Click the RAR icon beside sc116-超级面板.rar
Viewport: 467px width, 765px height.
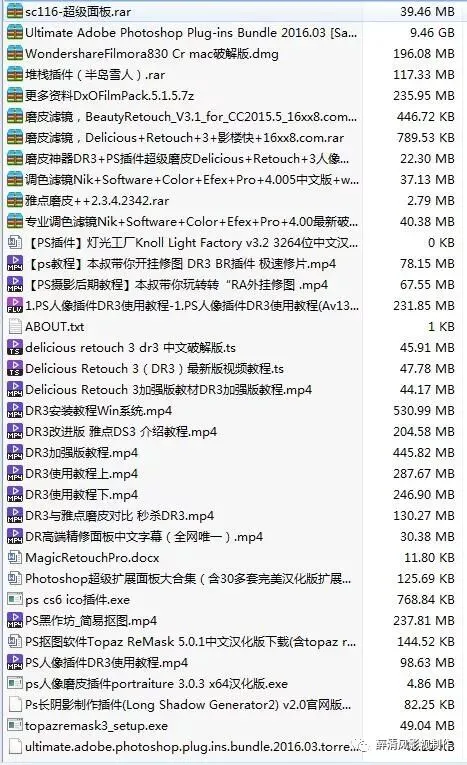15,11
